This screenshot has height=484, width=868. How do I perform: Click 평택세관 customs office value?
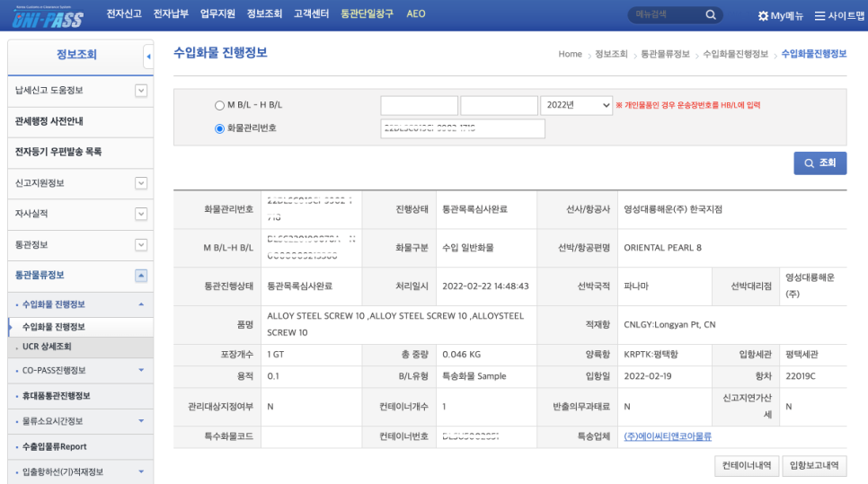tap(802, 355)
